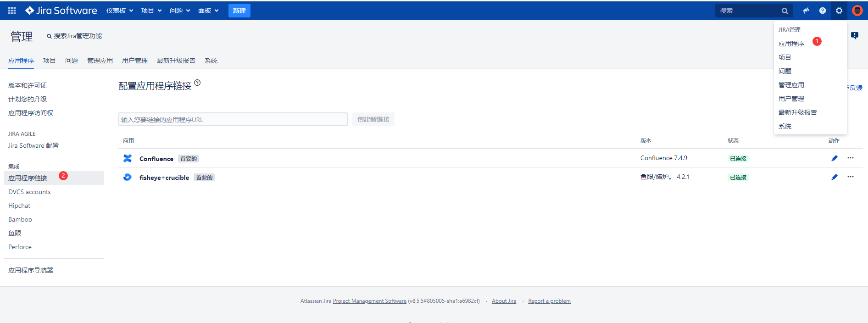Image resolution: width=868 pixels, height=323 pixels.
Task: Open the Project Management Software footer link
Action: coord(370,301)
